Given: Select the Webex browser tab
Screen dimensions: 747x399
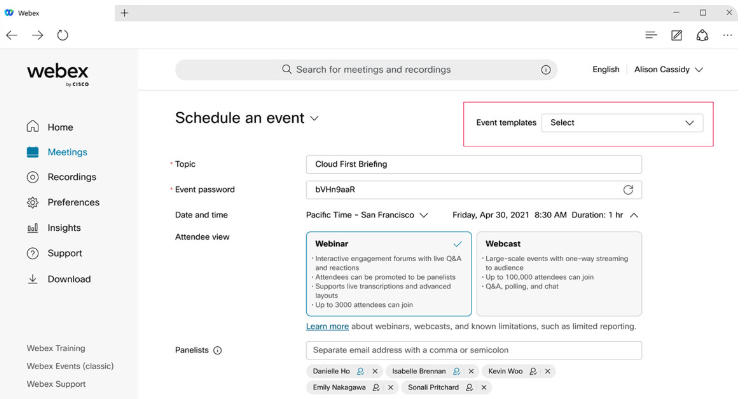Looking at the screenshot, I should 57,13.
